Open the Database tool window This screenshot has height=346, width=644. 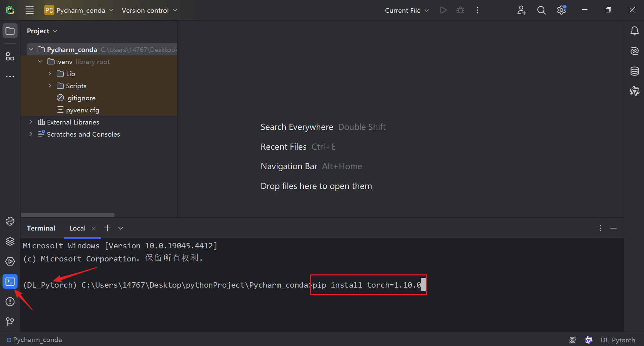(634, 71)
